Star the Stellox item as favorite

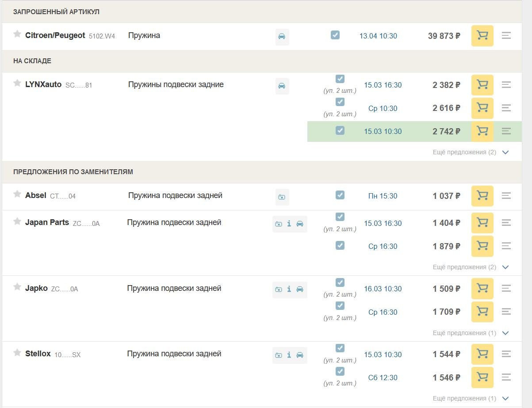coord(17,353)
